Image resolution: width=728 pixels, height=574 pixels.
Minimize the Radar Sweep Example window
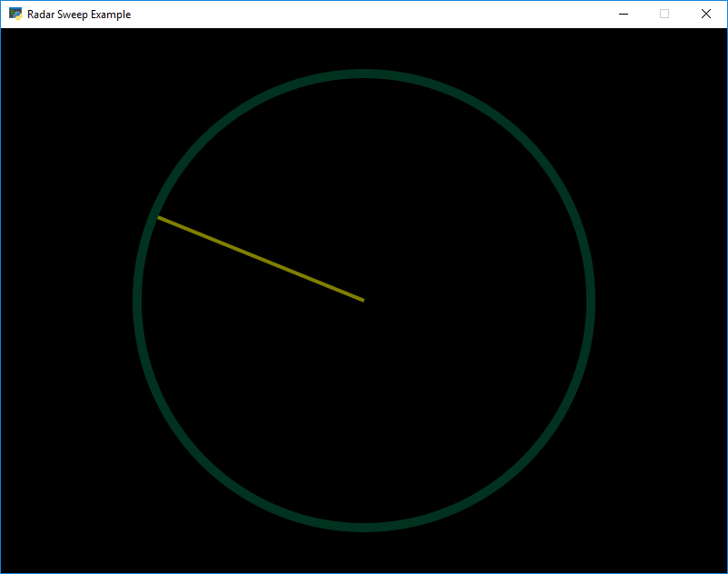(624, 14)
